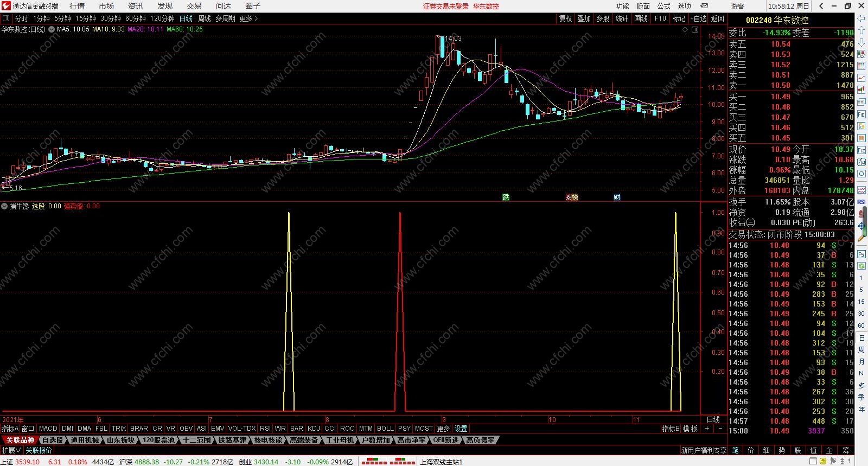868x466 pixels.
Task: Toggle the main chart indicator circle button
Action: pyautogui.click(x=52, y=29)
